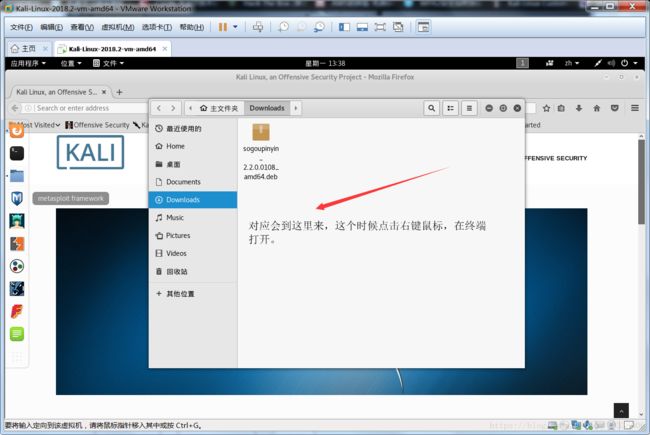Click the Firefox home icon
650x435 pixels.
(x=597, y=108)
